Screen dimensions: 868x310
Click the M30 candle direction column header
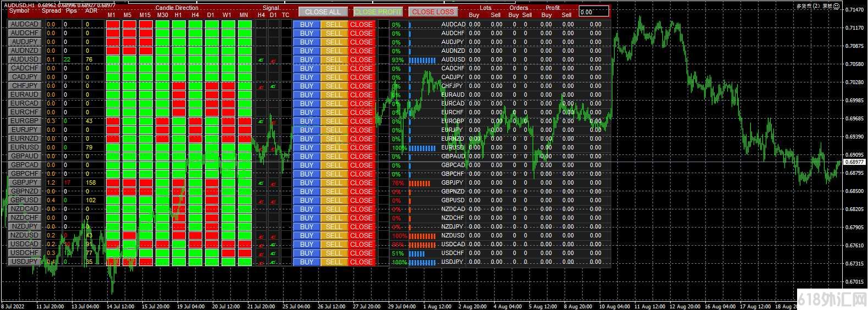pyautogui.click(x=162, y=15)
